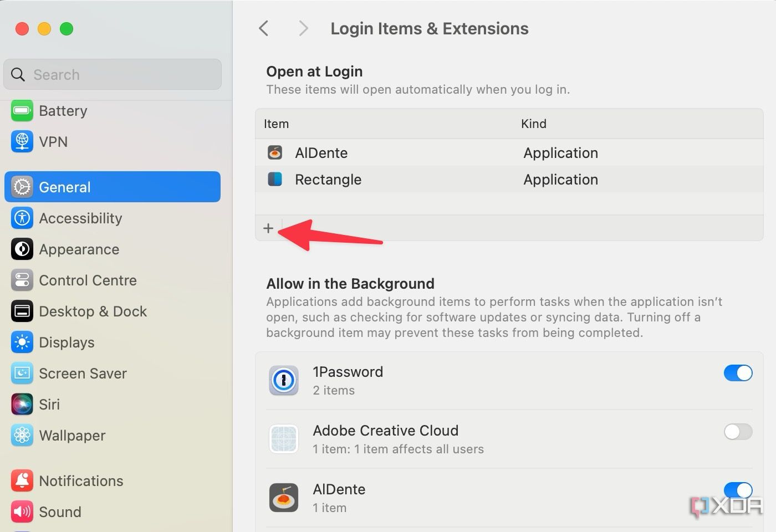The width and height of the screenshot is (776, 532).
Task: Click the Notifications bell icon
Action: 22,481
